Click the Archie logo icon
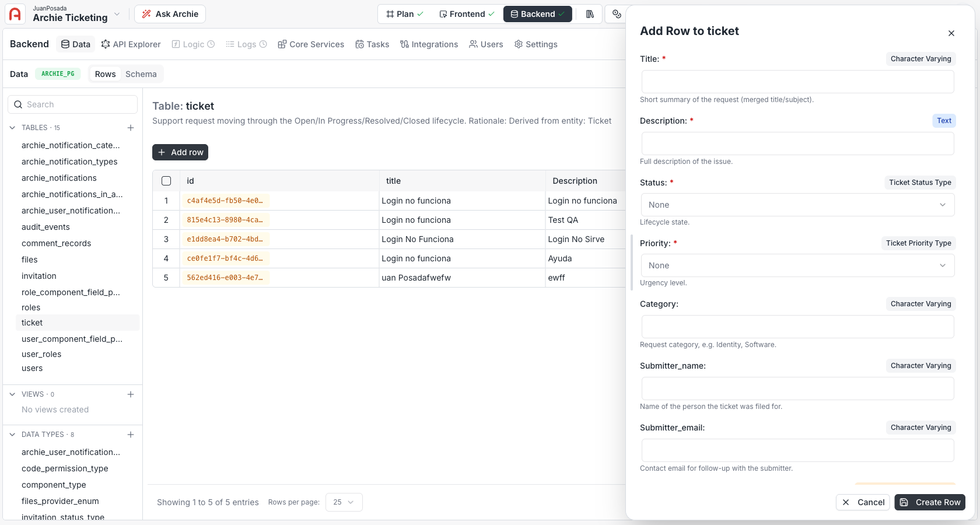980x525 pixels. coord(15,14)
